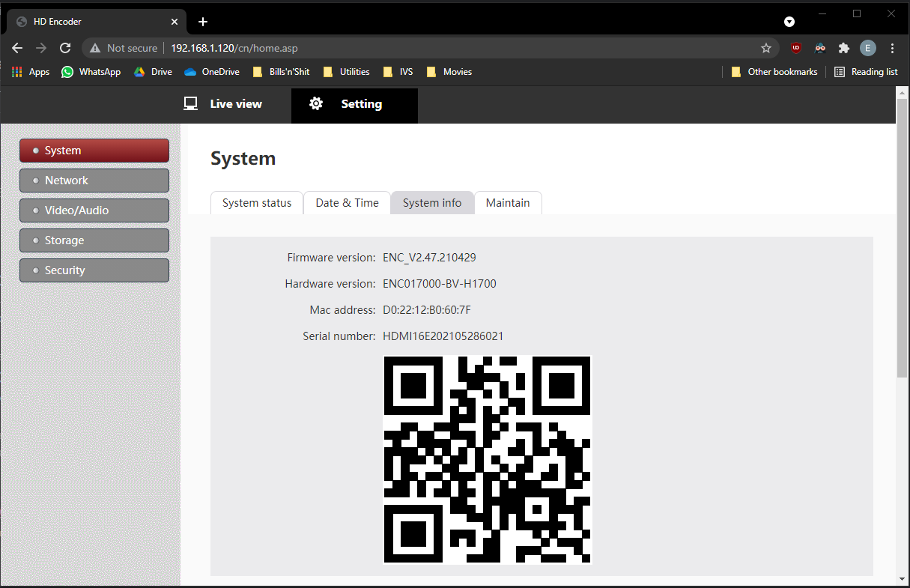Switch to System status tab
Viewport: 910px width, 588px height.
pos(257,203)
